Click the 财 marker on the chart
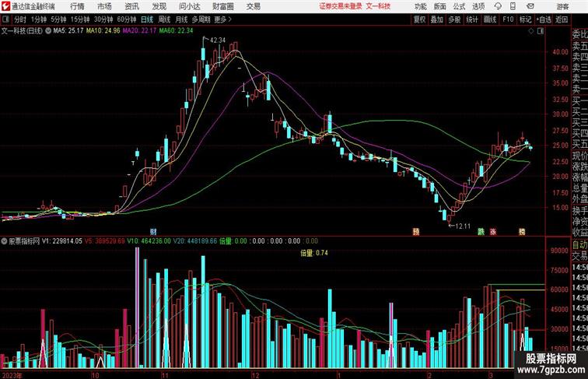This screenshot has height=379, width=588. pyautogui.click(x=153, y=232)
